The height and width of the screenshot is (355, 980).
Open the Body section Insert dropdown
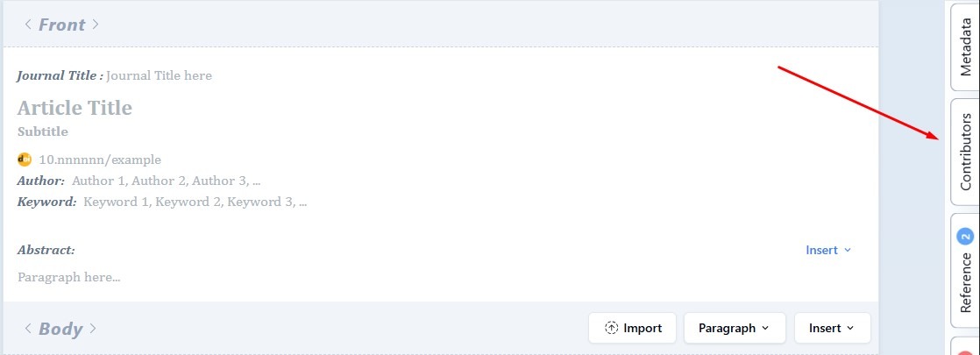pyautogui.click(x=831, y=328)
